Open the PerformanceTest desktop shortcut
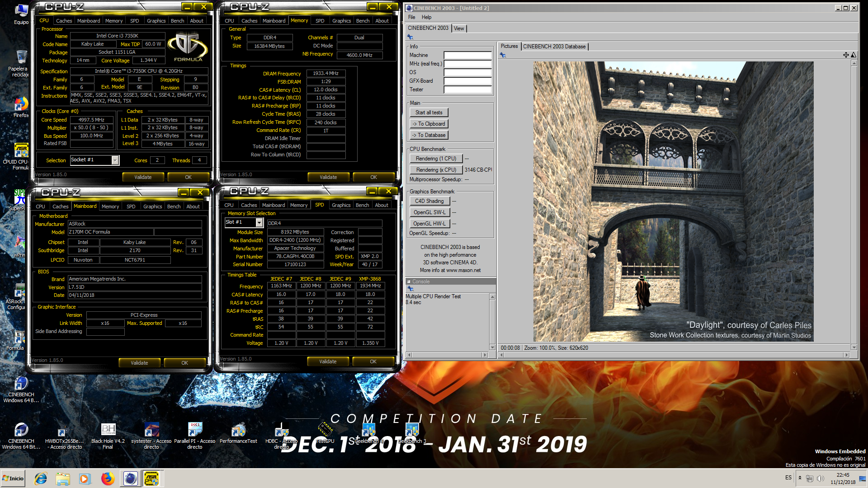The image size is (868, 488). click(238, 433)
